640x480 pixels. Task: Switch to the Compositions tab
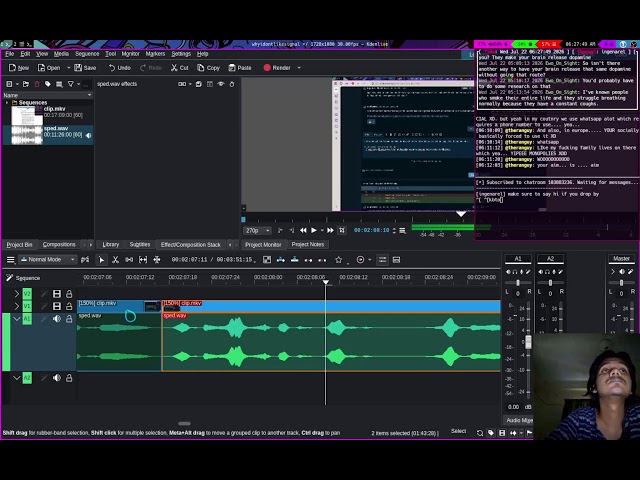point(59,244)
